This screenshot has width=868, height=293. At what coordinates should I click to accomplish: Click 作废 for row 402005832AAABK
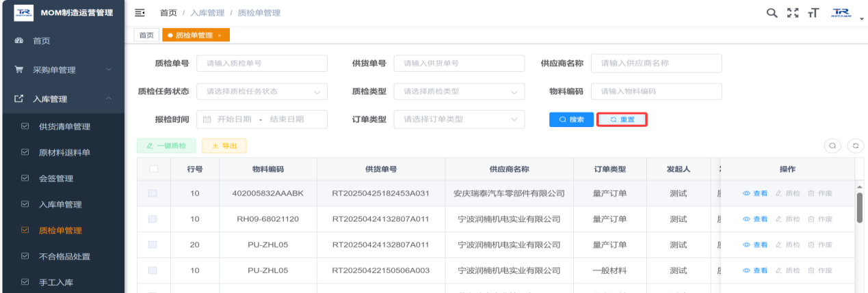click(819, 193)
